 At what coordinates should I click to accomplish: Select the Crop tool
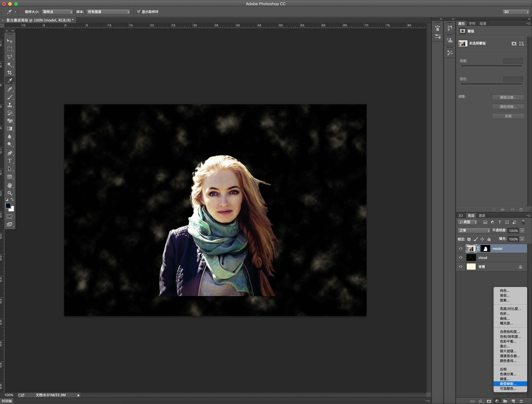(x=10, y=73)
